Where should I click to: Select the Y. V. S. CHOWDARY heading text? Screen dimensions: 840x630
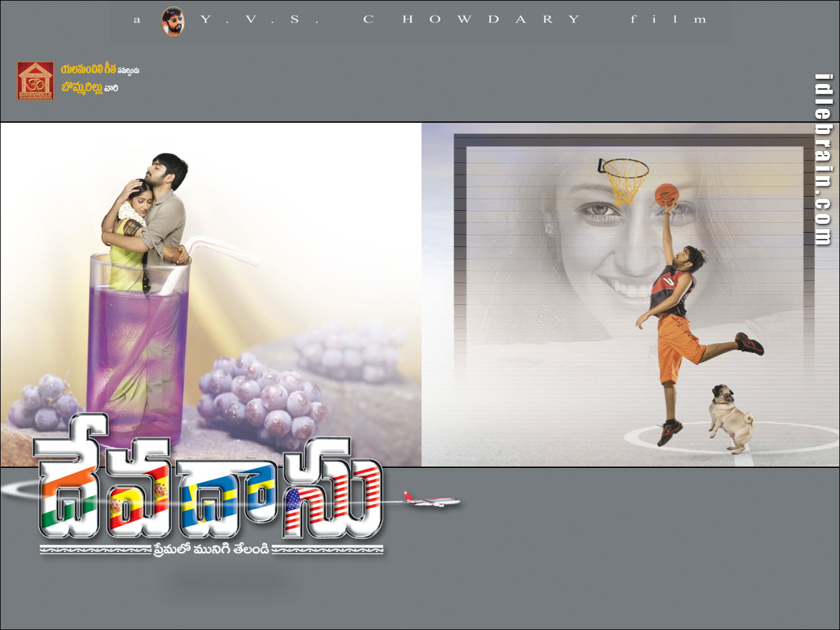[x=390, y=19]
